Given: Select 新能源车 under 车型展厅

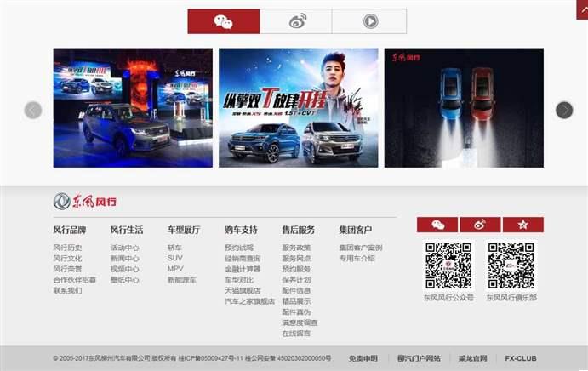Looking at the screenshot, I should [182, 280].
